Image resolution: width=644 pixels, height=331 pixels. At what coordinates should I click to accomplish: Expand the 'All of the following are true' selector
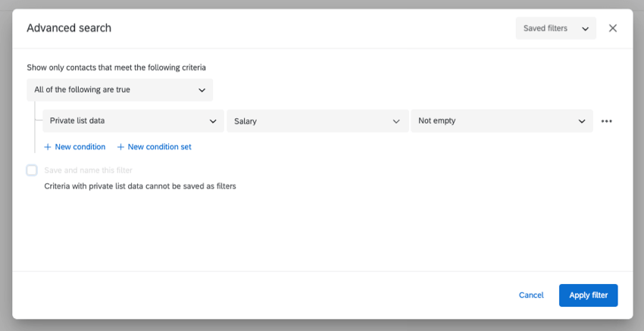pos(120,90)
